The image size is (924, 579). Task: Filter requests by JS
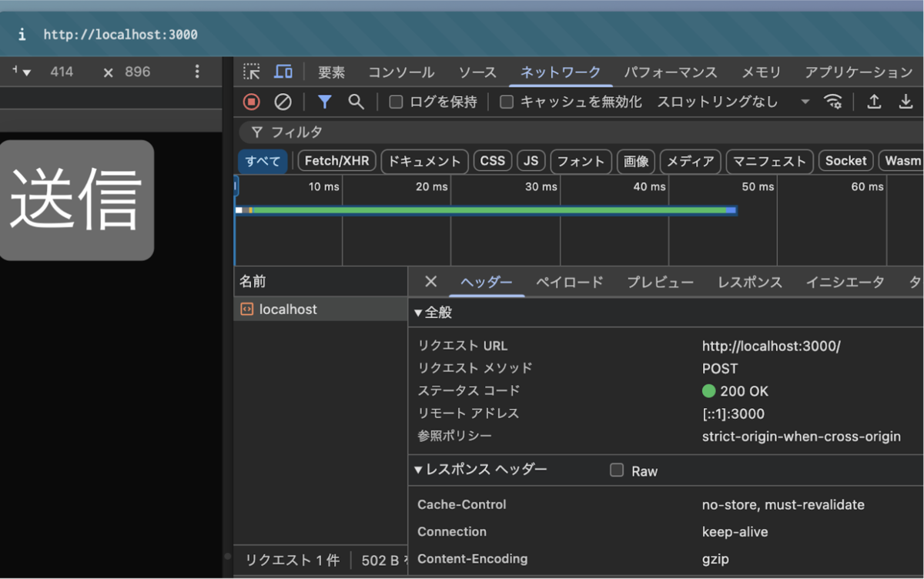click(531, 161)
